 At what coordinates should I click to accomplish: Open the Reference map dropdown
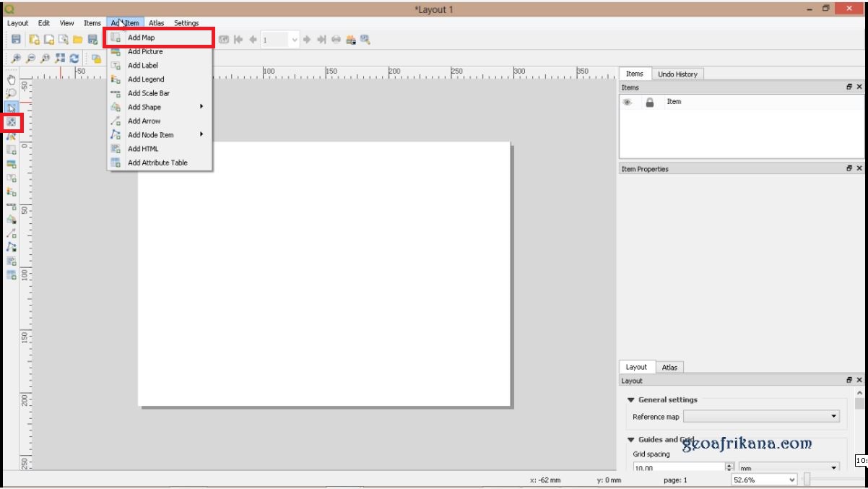[x=762, y=417]
